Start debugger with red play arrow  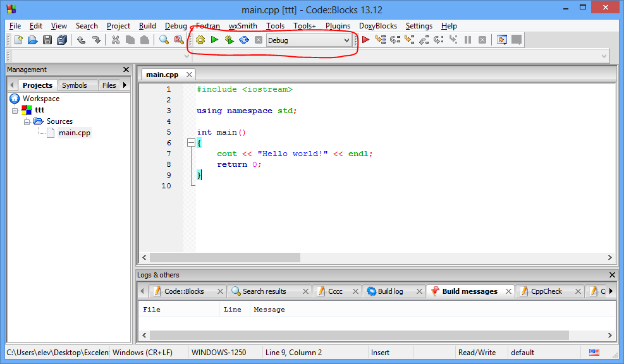[x=365, y=40]
